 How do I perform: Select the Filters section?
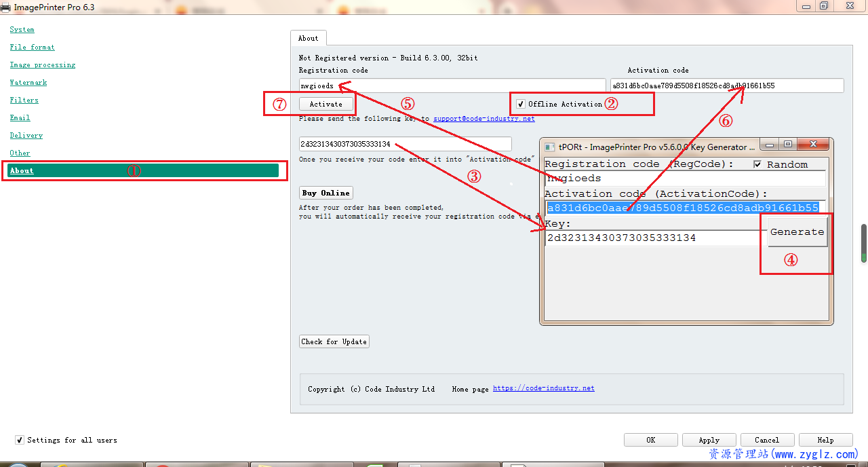(x=24, y=100)
